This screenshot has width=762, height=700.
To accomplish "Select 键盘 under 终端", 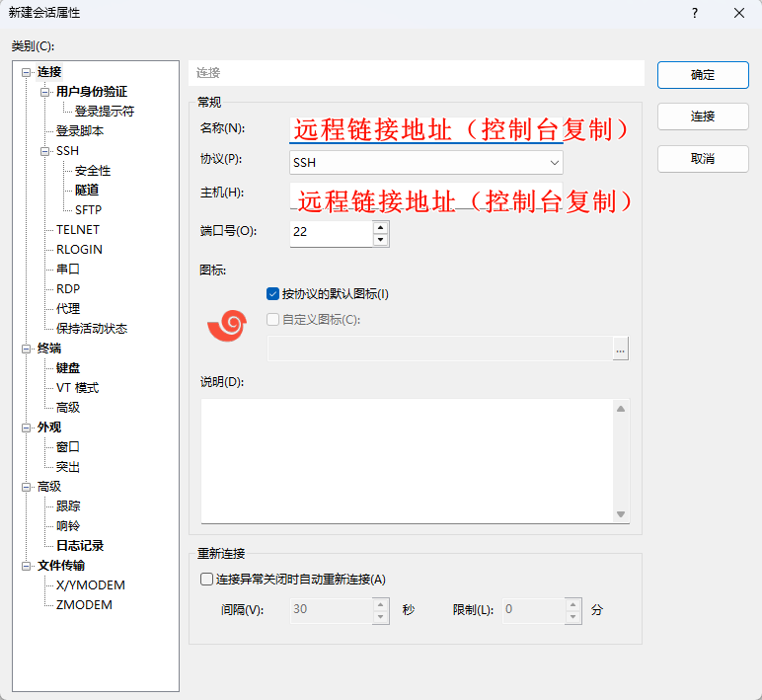I will [67, 368].
